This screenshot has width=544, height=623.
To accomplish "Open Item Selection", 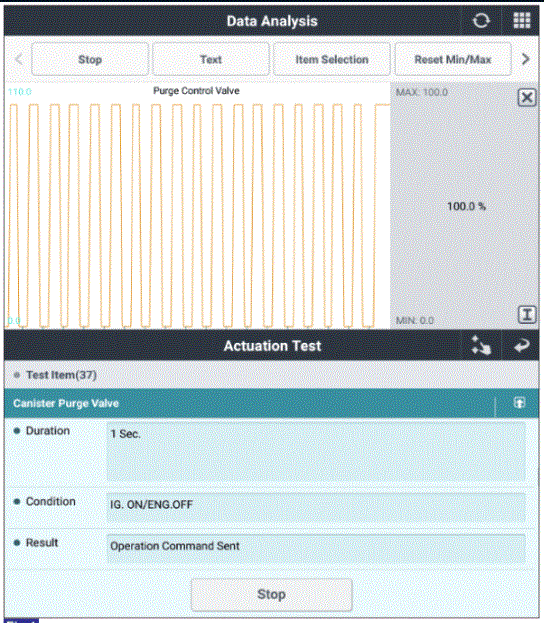I will [332, 59].
